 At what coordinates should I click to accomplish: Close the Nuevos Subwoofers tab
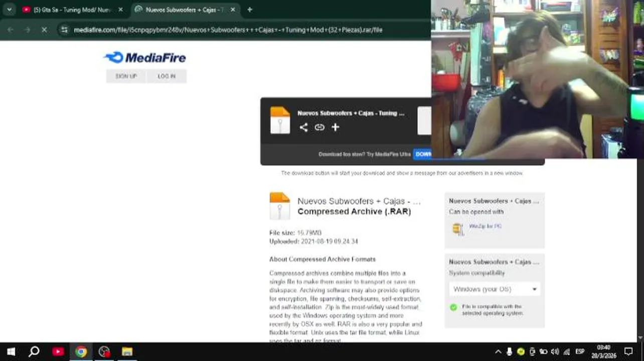233,10
